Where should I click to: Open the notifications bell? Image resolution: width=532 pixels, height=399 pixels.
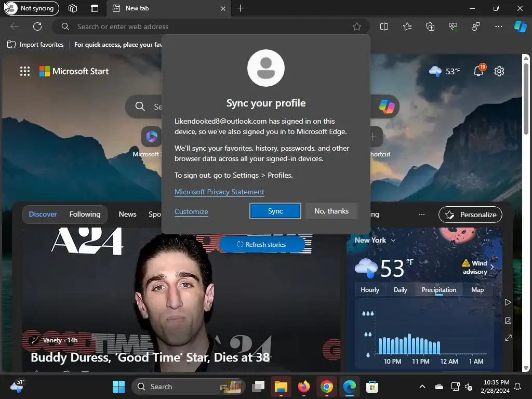[478, 71]
